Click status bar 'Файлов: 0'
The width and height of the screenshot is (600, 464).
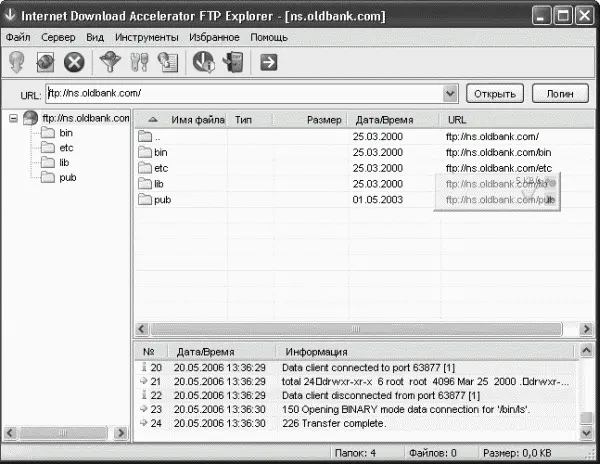coord(432,453)
